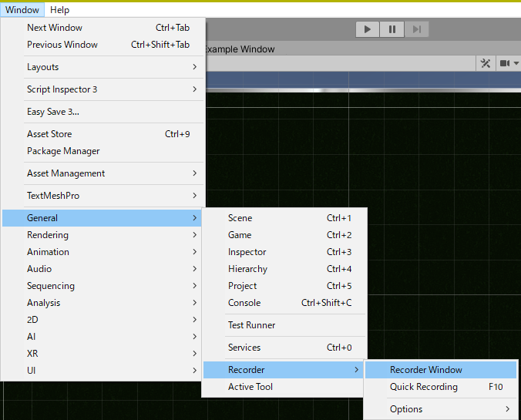Open the scene camera settings icon
521x420 pixels.
[x=505, y=63]
